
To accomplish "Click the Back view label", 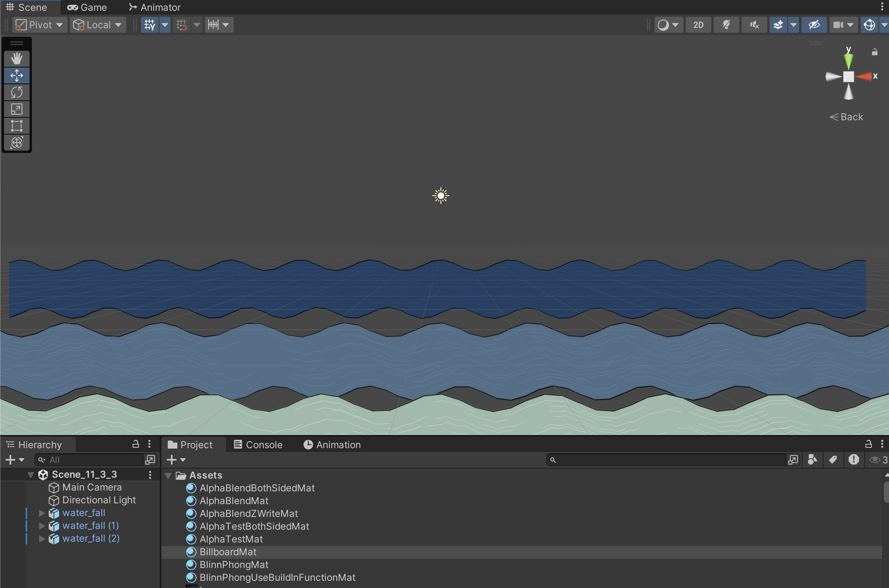I will [847, 117].
